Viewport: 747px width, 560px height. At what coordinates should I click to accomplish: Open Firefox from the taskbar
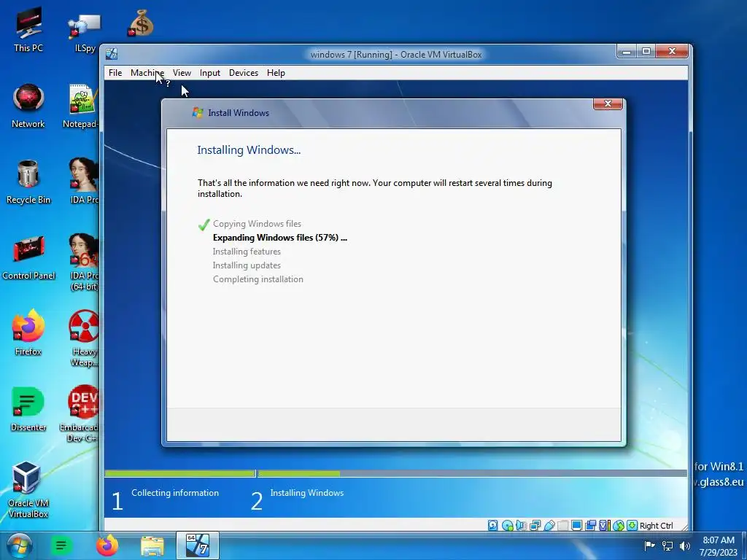[x=107, y=545]
